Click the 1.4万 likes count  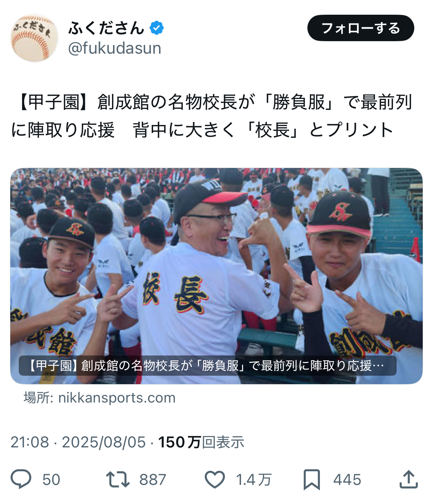click(x=254, y=480)
